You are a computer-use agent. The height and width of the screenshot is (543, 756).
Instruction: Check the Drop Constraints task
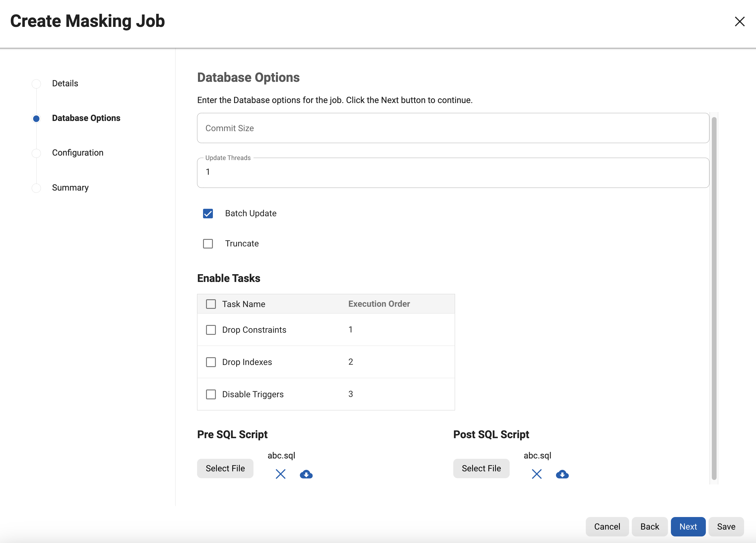point(211,330)
